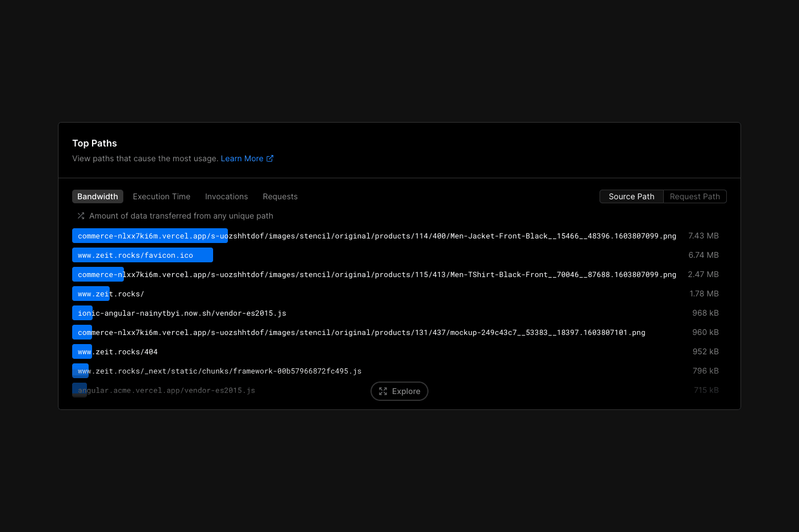The image size is (799, 532).
Task: Select ionic-angular-nainytbyi.now.sh vendor-es2015.js row
Action: point(182,313)
